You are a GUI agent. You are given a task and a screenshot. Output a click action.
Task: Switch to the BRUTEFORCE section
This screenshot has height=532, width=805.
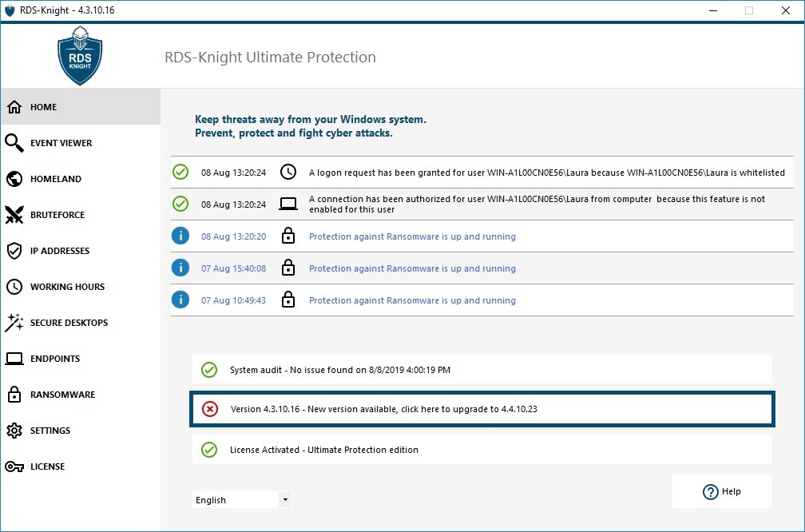tap(81, 215)
